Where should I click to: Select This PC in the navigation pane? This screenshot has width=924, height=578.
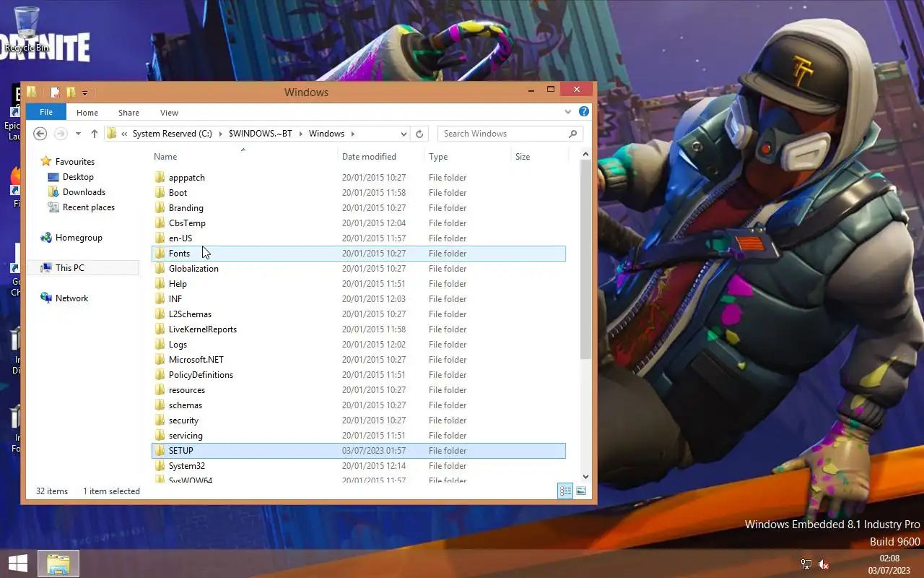(70, 268)
